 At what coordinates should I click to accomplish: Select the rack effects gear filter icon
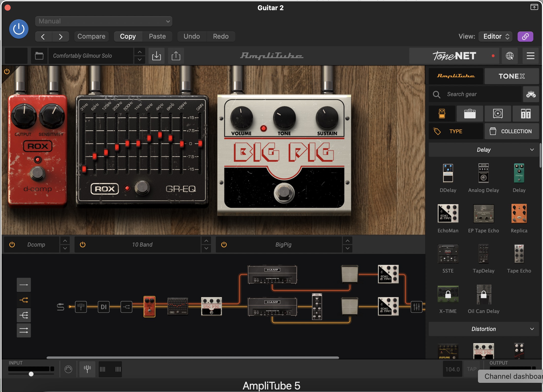pos(526,114)
